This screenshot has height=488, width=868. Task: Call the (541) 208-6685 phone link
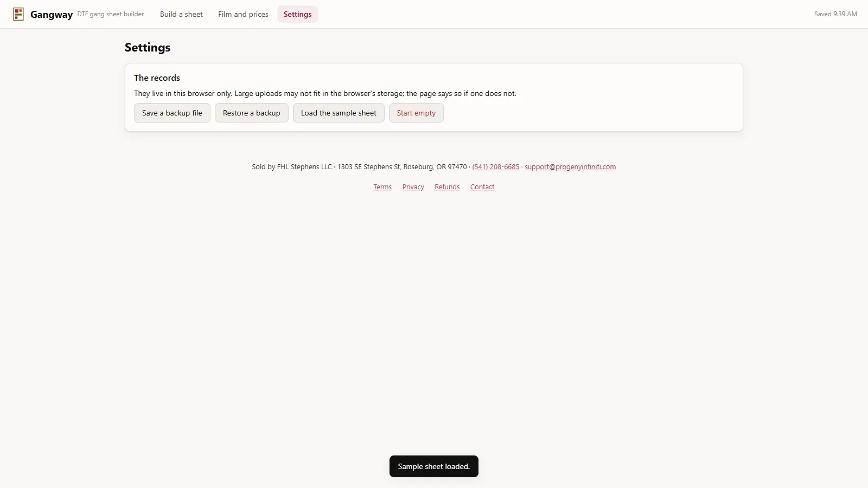[495, 167]
